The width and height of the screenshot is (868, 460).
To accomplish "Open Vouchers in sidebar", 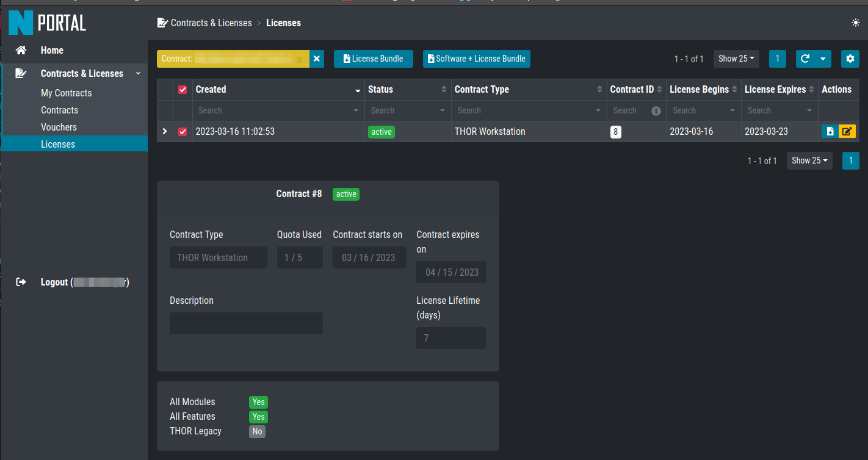I will [x=59, y=127].
